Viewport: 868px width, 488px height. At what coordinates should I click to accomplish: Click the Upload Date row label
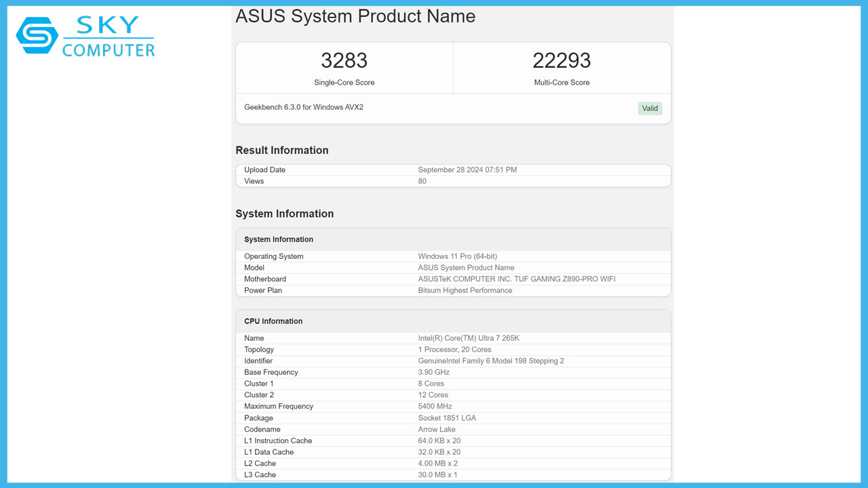pos(264,170)
